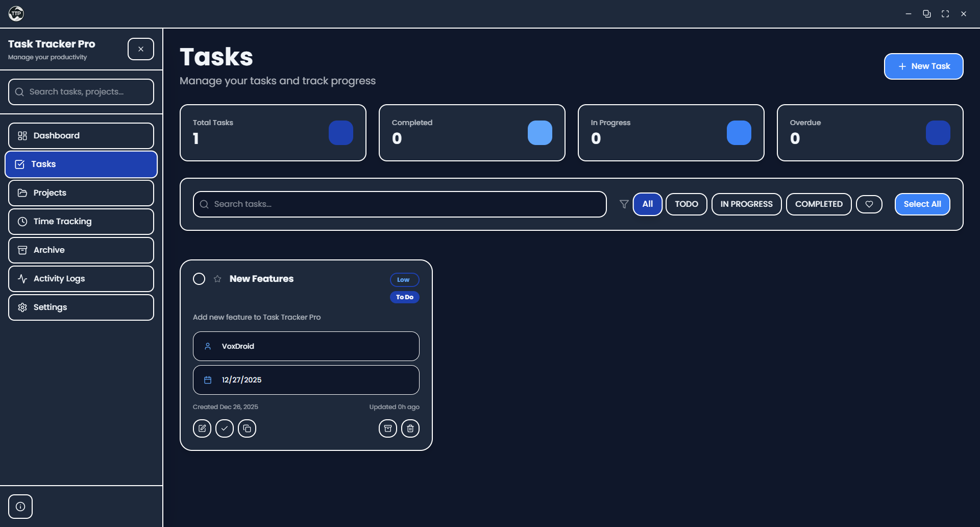Delete the New Features task
The width and height of the screenshot is (980, 527).
[x=410, y=428]
